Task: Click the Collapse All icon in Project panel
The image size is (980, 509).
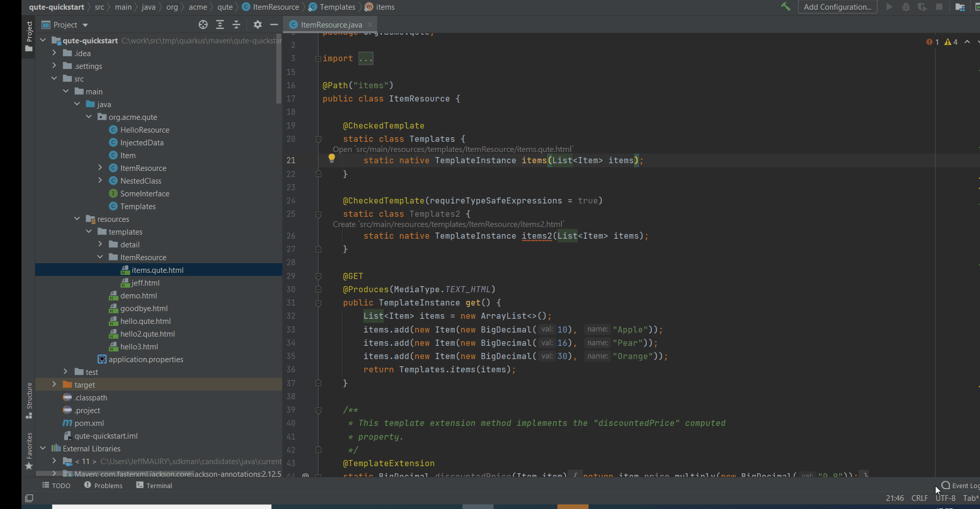Action: pyautogui.click(x=236, y=24)
